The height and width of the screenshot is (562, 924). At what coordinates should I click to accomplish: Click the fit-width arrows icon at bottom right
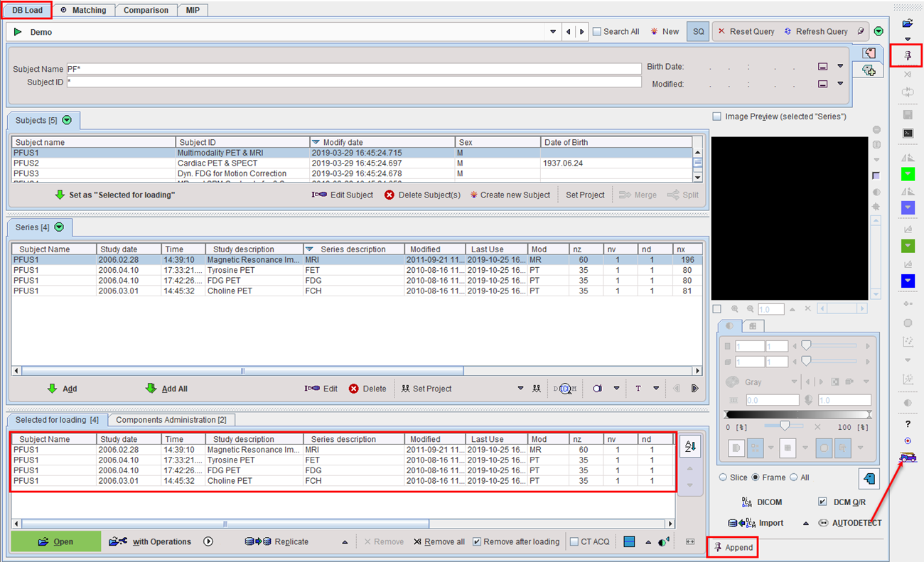tap(689, 541)
